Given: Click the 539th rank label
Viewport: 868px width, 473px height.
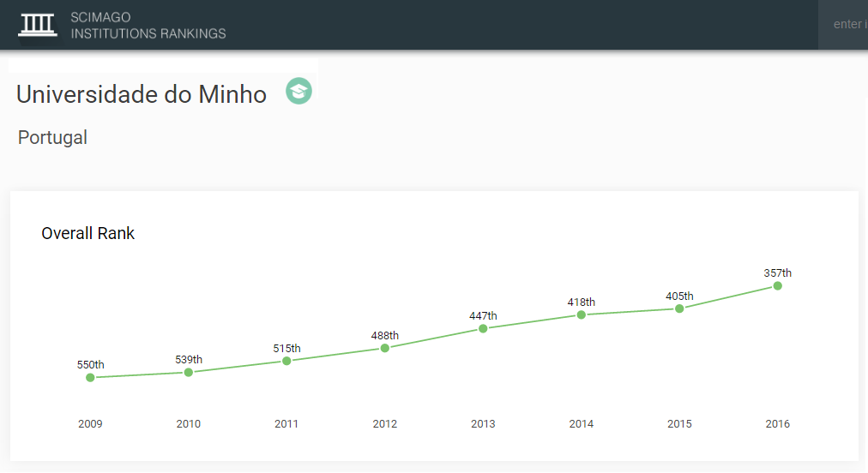Looking at the screenshot, I should click(189, 360).
